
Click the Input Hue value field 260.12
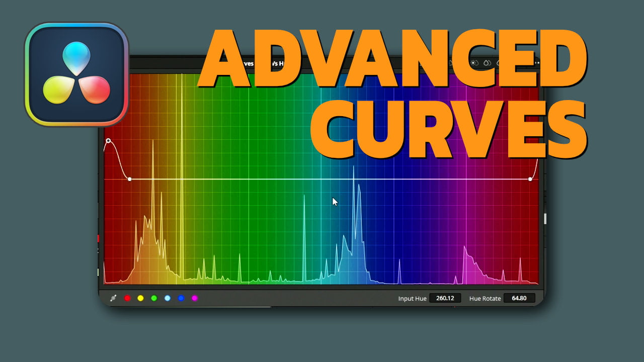click(x=445, y=298)
